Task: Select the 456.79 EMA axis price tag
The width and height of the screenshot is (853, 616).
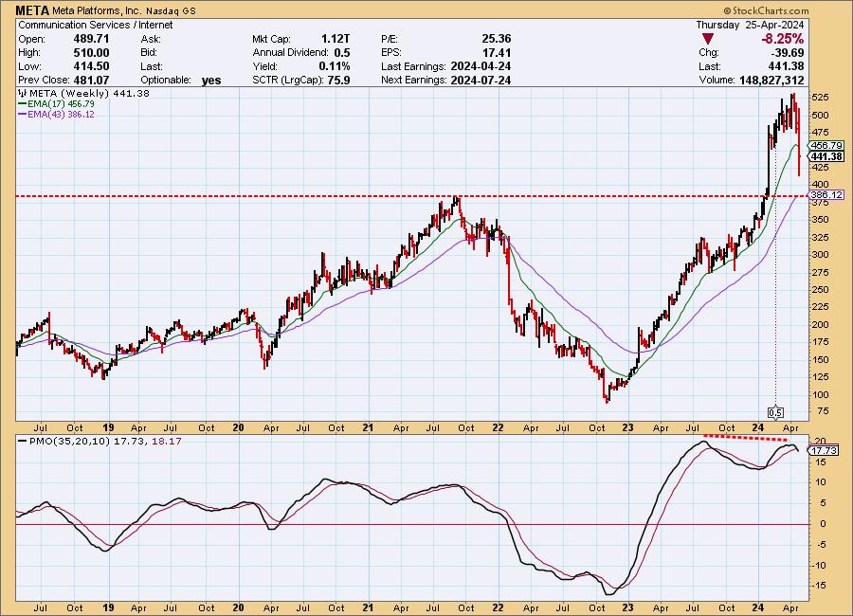Action: tap(827, 145)
